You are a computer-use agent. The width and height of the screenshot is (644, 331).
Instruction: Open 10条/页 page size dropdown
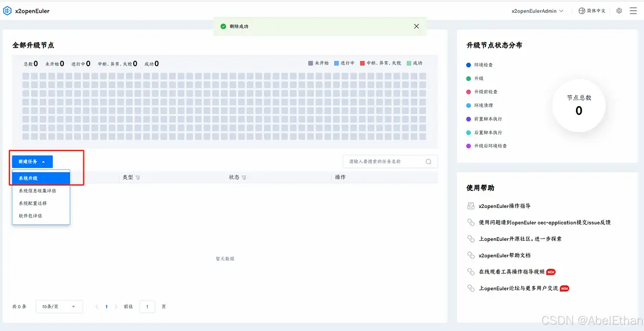click(x=59, y=306)
